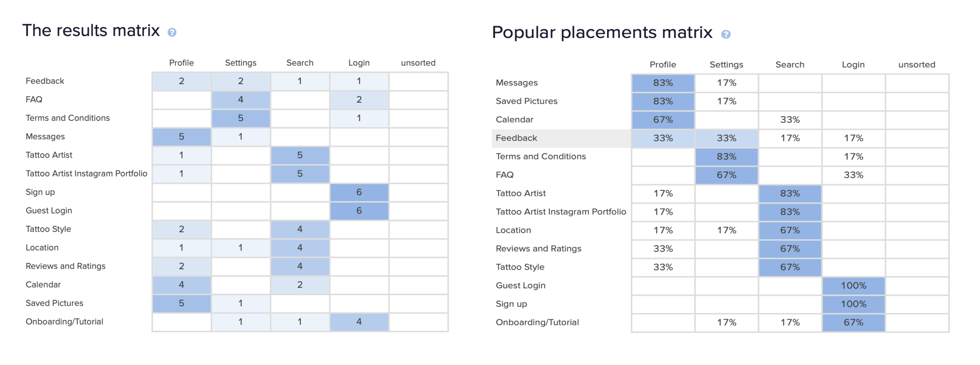Click the unsorted column header in results matrix
The image size is (980, 365).
click(418, 63)
